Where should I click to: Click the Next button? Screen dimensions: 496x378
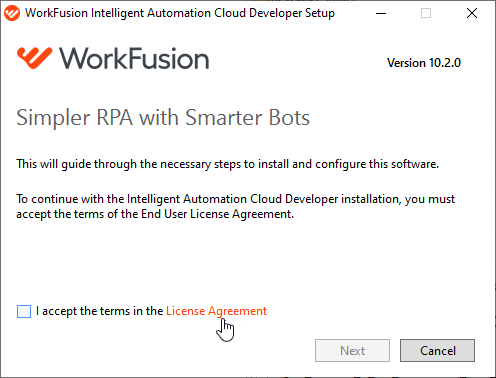point(352,350)
